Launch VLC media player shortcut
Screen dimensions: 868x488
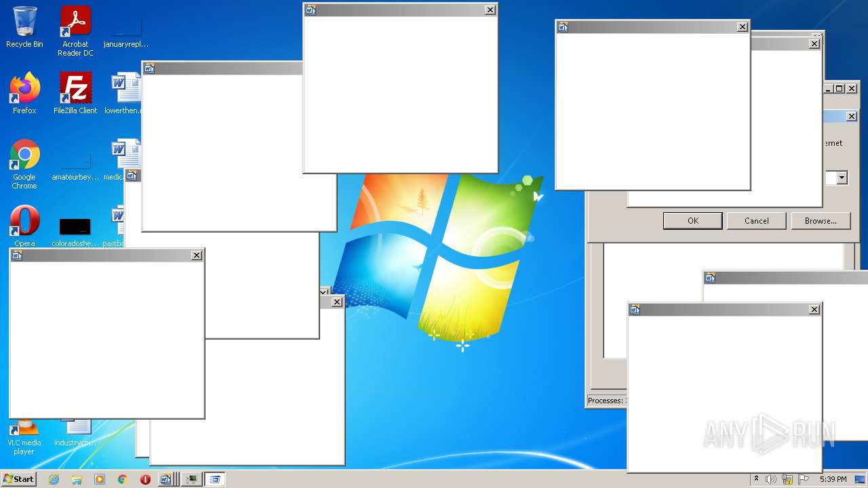pyautogui.click(x=24, y=437)
